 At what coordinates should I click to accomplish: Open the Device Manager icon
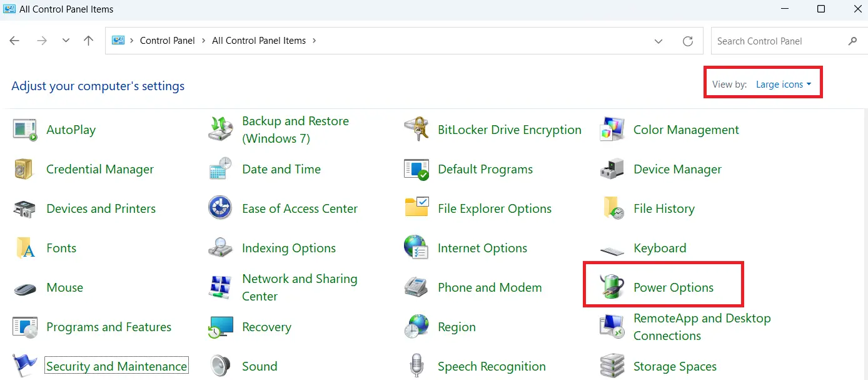(612, 169)
